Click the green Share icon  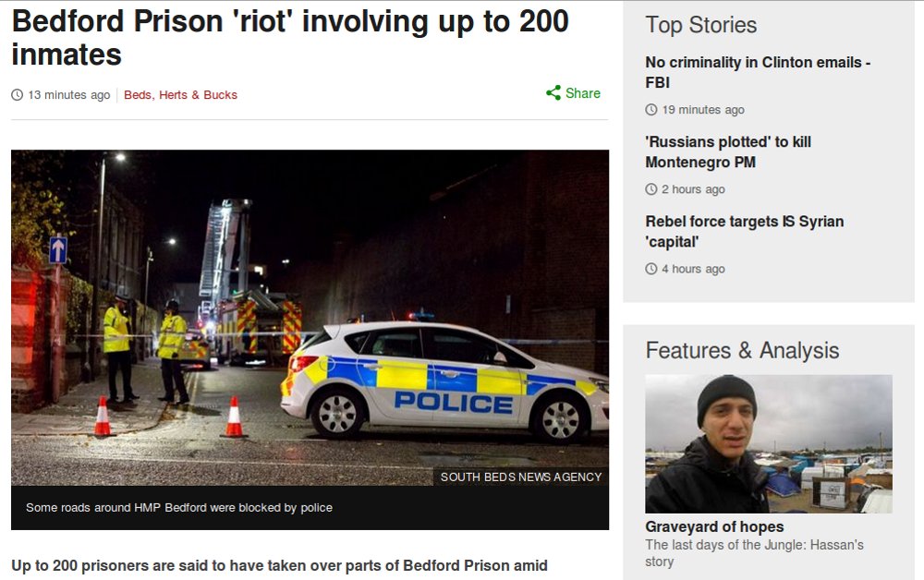tap(553, 93)
